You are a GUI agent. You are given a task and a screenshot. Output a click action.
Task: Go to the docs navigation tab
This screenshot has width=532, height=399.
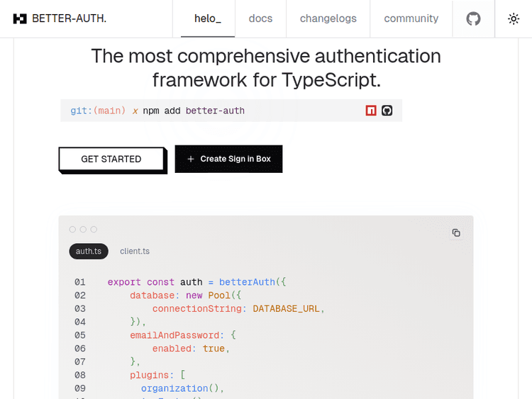pyautogui.click(x=260, y=18)
